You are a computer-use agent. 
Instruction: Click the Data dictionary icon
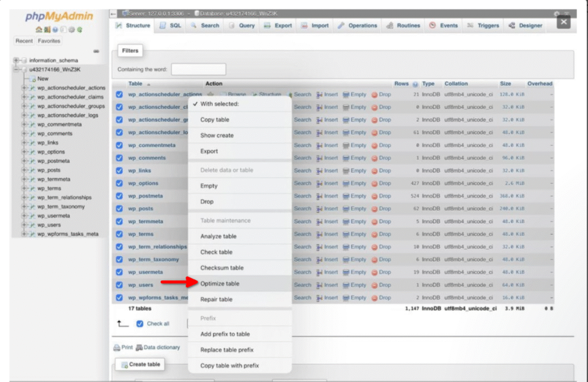pos(139,348)
